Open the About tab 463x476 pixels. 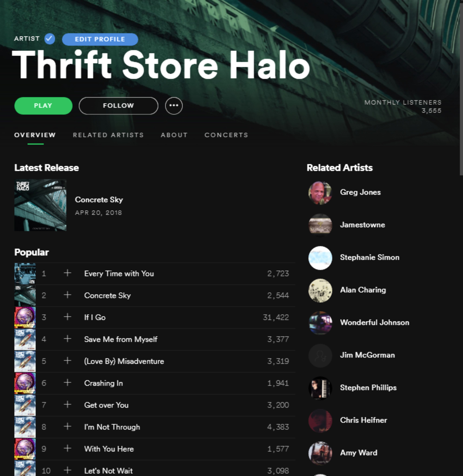point(174,135)
